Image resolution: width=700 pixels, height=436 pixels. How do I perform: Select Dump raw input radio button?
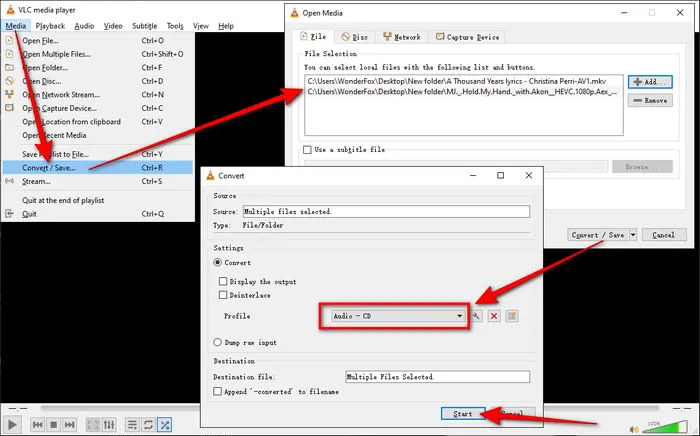[x=217, y=342]
